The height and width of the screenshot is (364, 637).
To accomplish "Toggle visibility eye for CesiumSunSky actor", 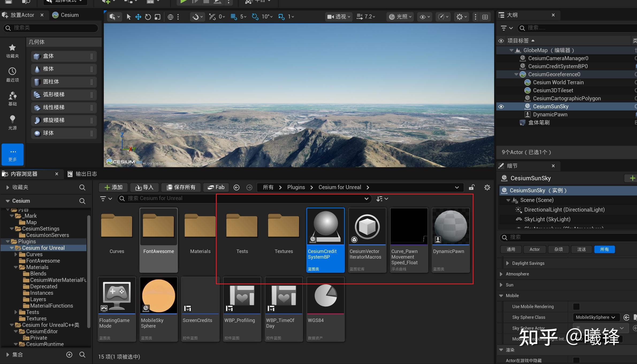I will click(501, 106).
